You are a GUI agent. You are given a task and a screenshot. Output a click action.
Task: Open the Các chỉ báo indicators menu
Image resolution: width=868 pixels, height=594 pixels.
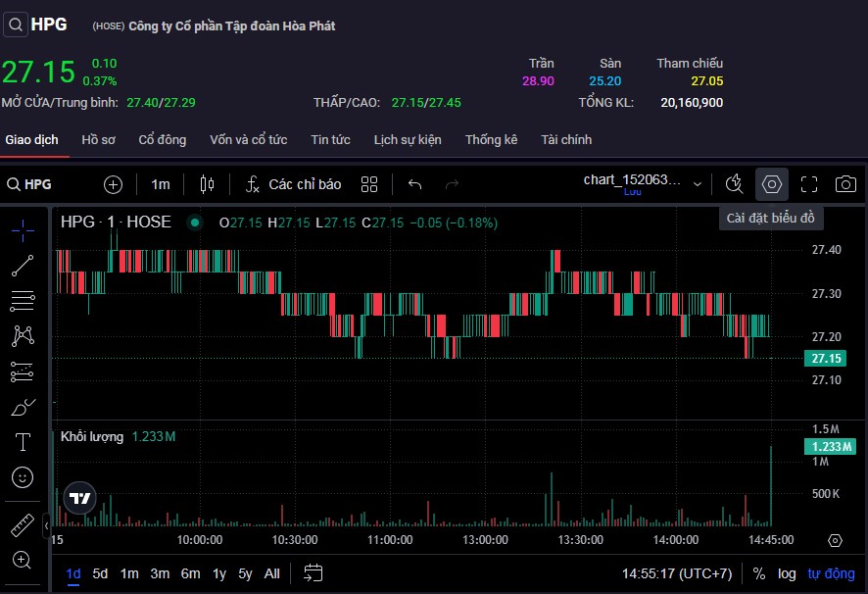pyautogui.click(x=293, y=184)
